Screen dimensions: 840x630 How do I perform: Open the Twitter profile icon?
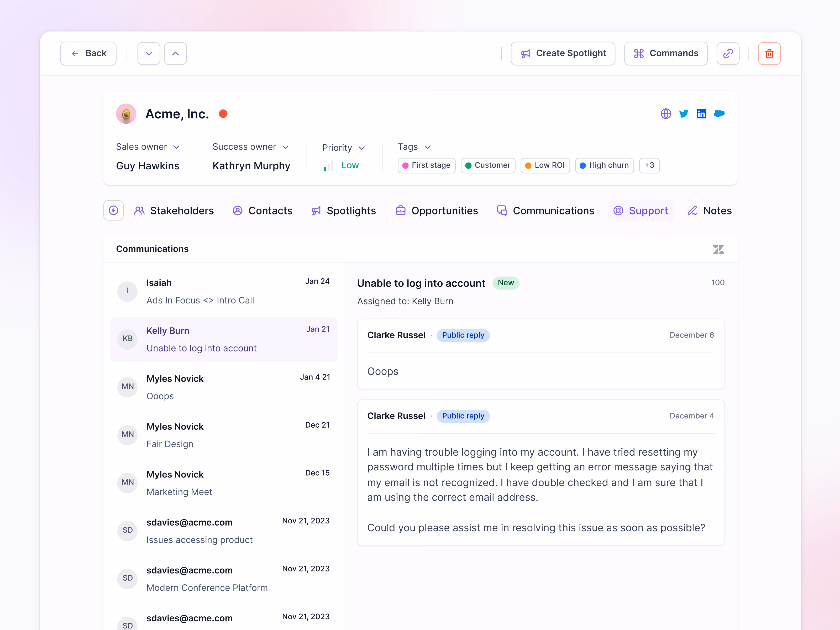(x=684, y=114)
